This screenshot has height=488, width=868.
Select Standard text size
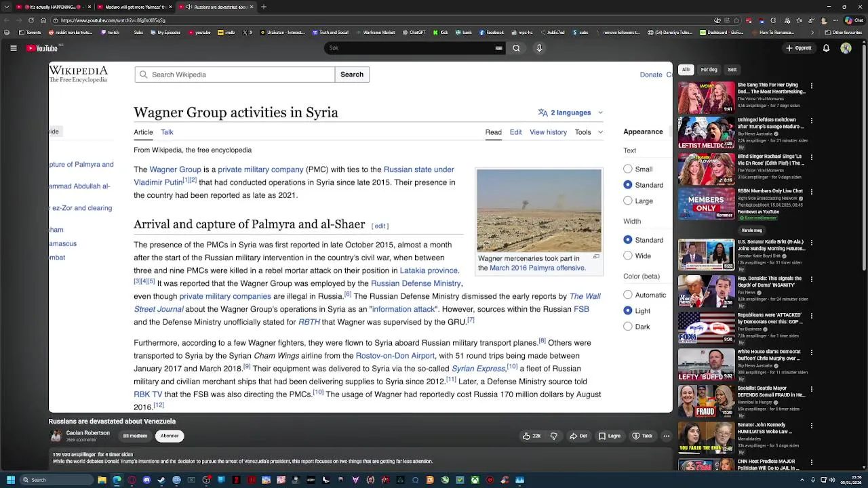click(628, 184)
